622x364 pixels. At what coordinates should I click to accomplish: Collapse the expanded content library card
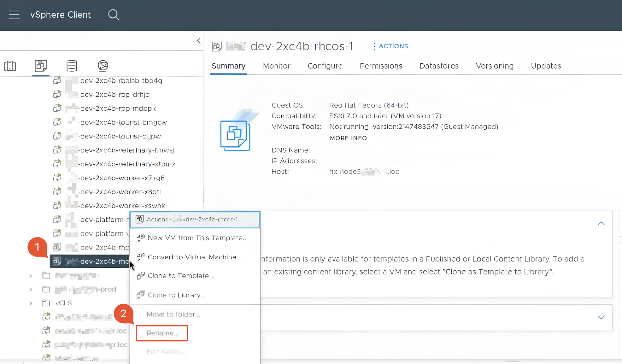coord(601,223)
